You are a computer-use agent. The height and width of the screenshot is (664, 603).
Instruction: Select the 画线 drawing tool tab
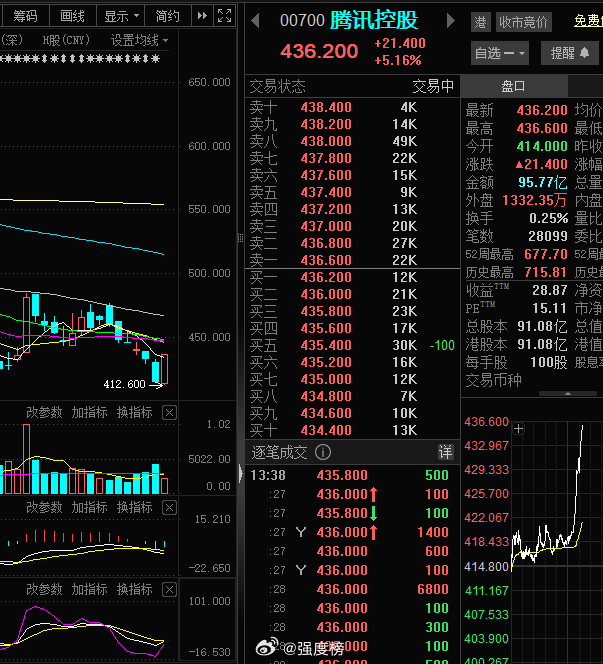tap(72, 16)
